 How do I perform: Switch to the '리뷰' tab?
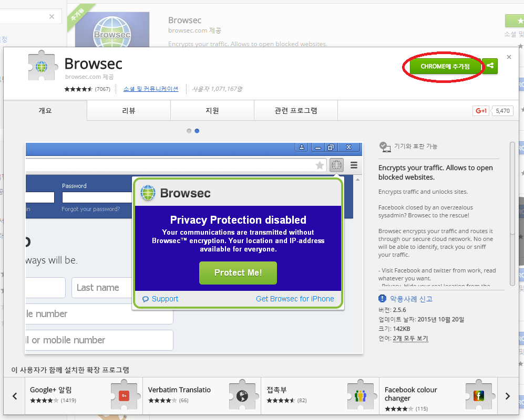pyautogui.click(x=129, y=110)
